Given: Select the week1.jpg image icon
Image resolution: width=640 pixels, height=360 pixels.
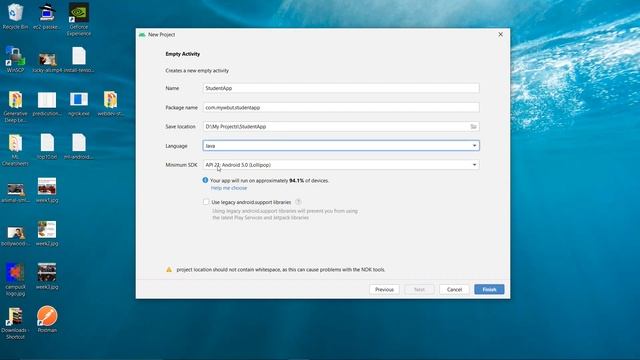Looking at the screenshot, I should coord(47,187).
